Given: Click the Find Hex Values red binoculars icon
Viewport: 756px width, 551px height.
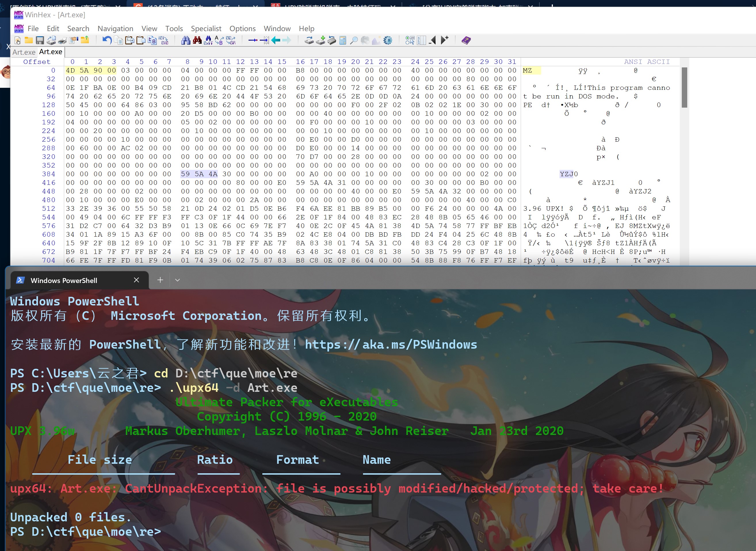Looking at the screenshot, I should pos(197,41).
